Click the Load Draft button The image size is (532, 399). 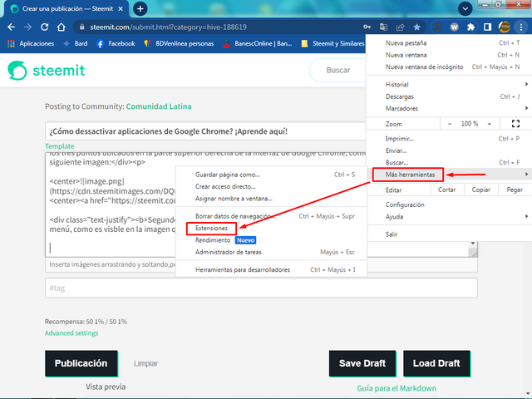[x=436, y=363]
